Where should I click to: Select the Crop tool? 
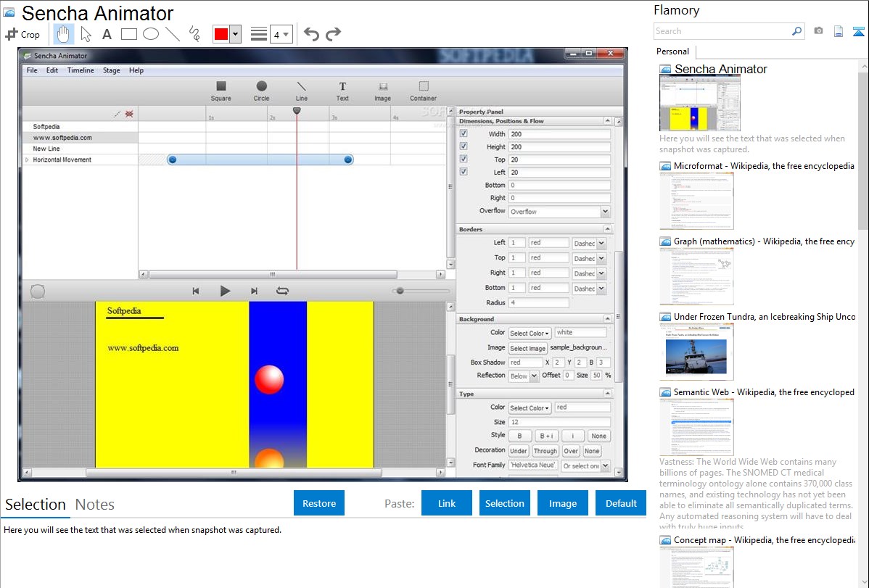point(22,34)
